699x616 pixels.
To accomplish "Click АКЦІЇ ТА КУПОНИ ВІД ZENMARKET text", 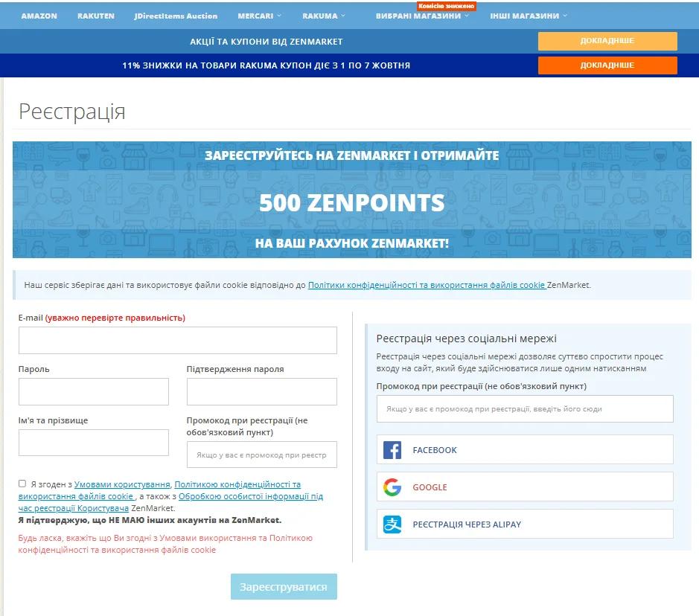I will pos(266,42).
